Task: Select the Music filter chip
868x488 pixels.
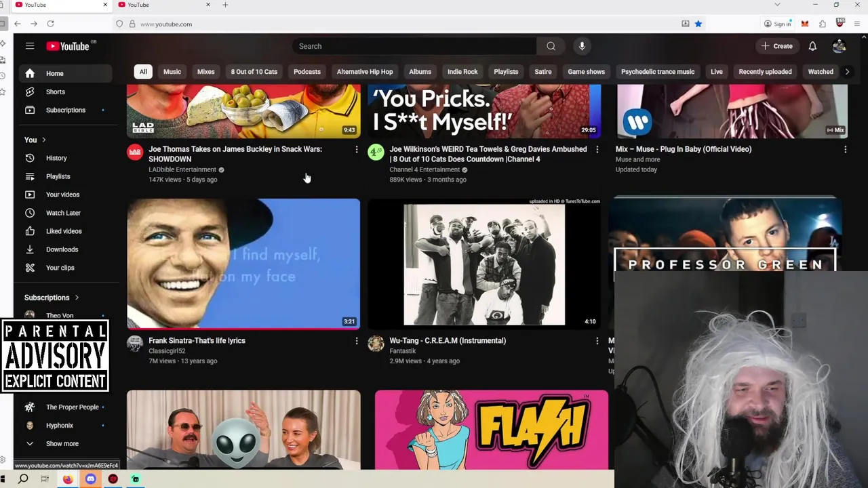Action: tap(172, 72)
